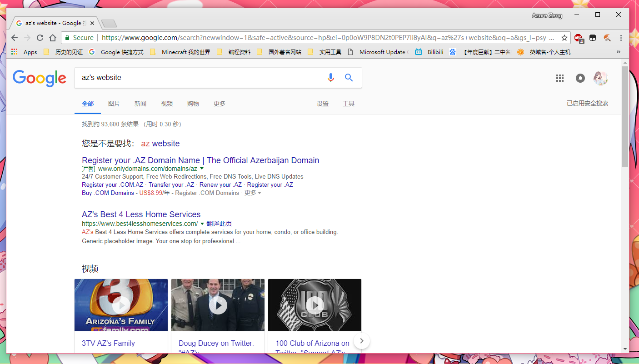Start voice search with the microphone icon
639x364 pixels.
click(x=331, y=78)
